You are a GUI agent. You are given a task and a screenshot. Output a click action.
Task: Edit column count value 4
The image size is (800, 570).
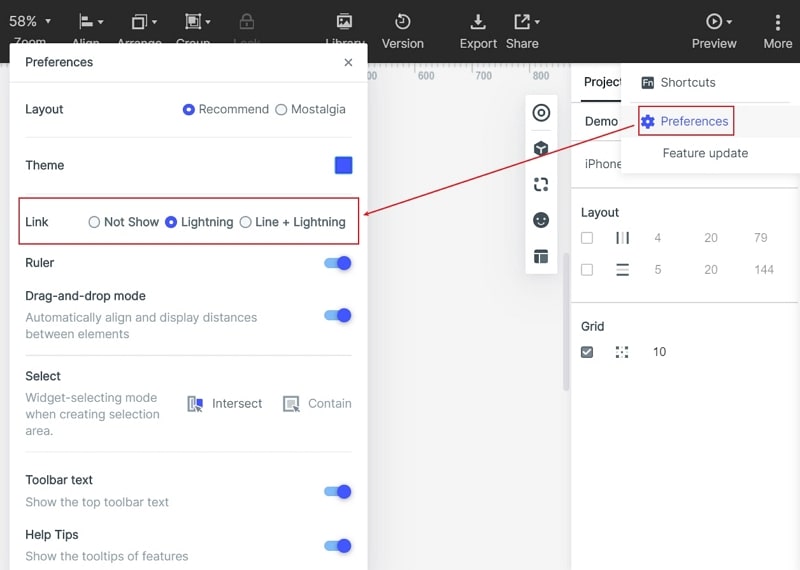(x=658, y=238)
